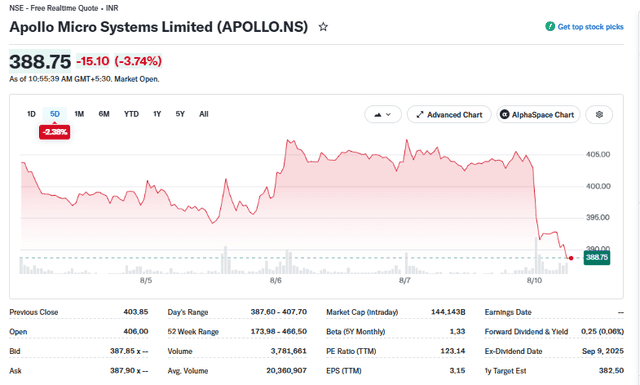
Task: Click EPS (TTM) value 3.15
Action: 458,371
